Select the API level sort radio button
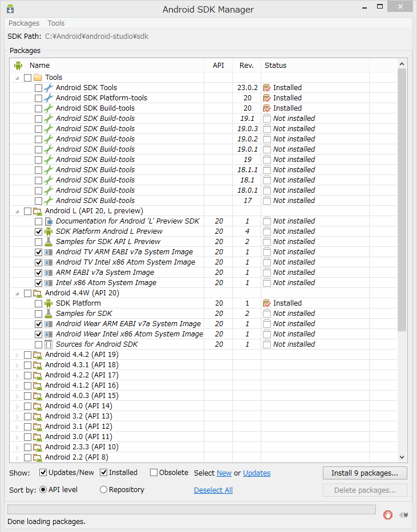 [43, 490]
